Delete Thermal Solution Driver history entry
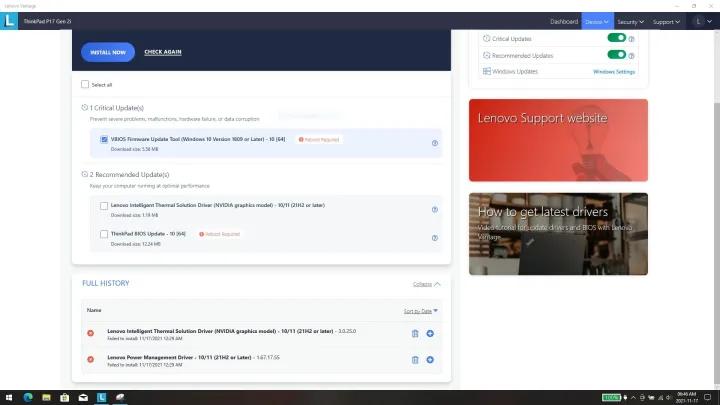Viewport: 720px width, 405px height. click(x=415, y=334)
